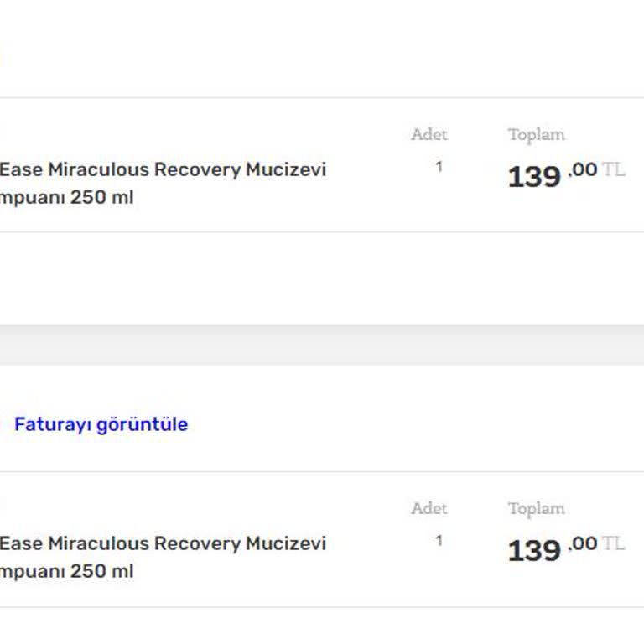Screen dimensions: 644x644
Task: Click the Adet label in the first order
Action: coord(428,134)
